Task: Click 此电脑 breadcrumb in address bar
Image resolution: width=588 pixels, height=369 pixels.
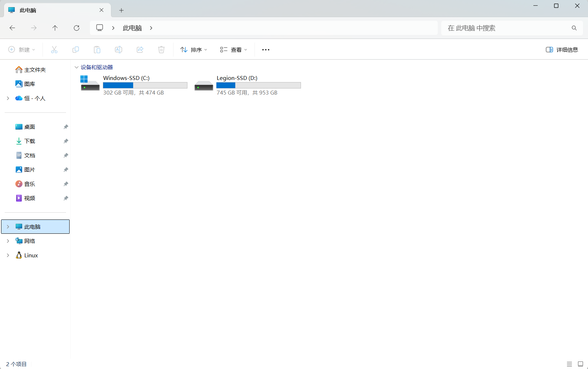Action: pyautogui.click(x=132, y=28)
